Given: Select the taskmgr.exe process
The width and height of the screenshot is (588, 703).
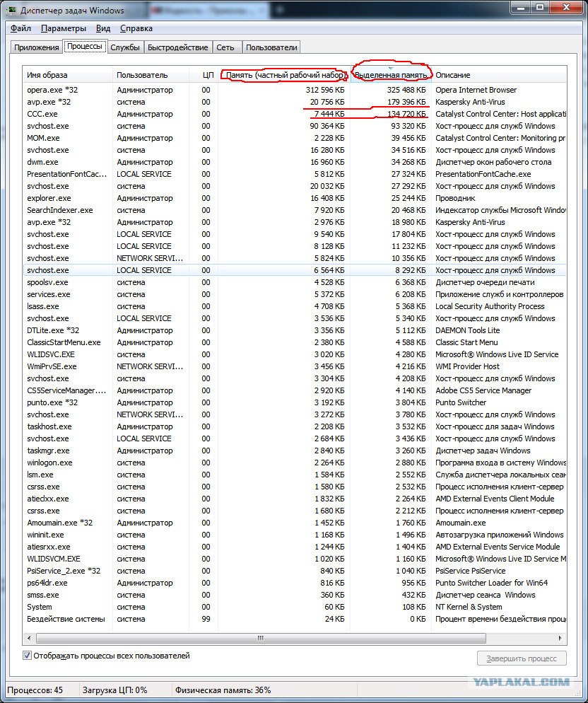Looking at the screenshot, I should 295,451.
